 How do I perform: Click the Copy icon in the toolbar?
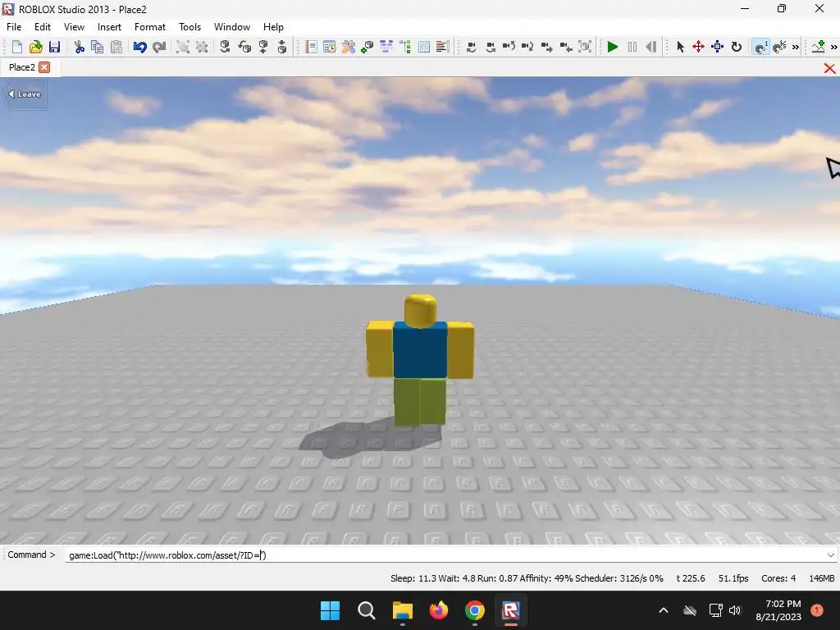[x=98, y=47]
